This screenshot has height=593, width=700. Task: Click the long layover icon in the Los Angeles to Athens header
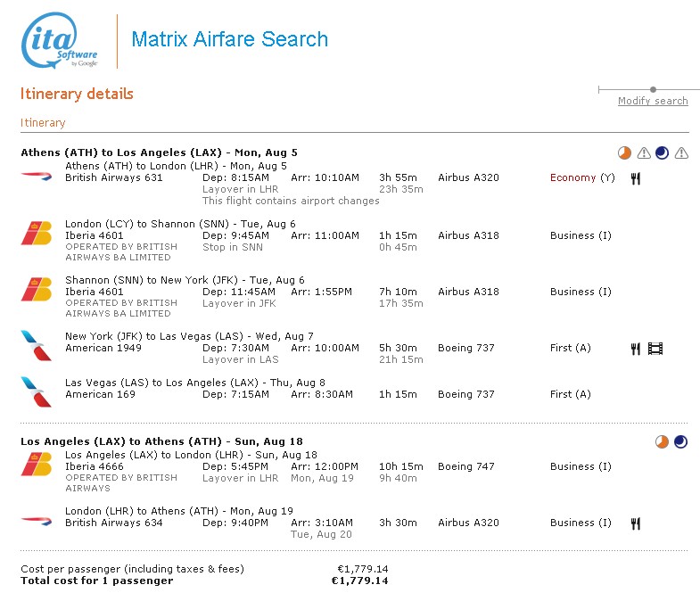coord(662,441)
